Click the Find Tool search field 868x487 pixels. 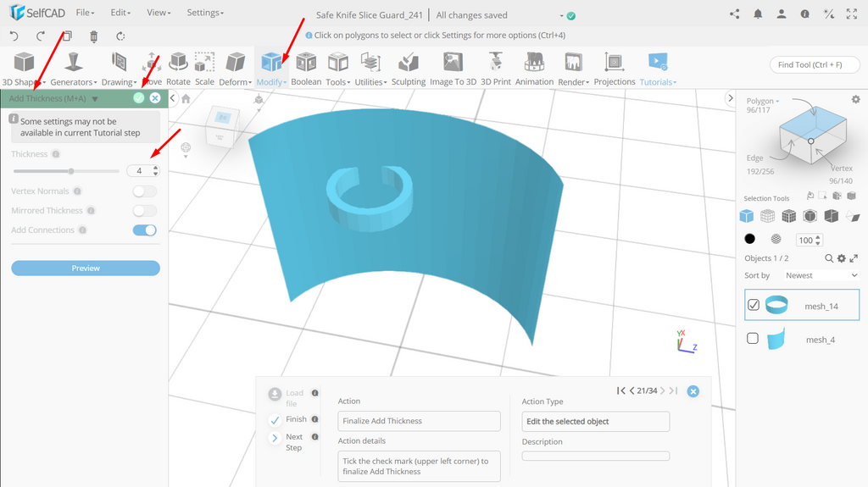point(815,64)
